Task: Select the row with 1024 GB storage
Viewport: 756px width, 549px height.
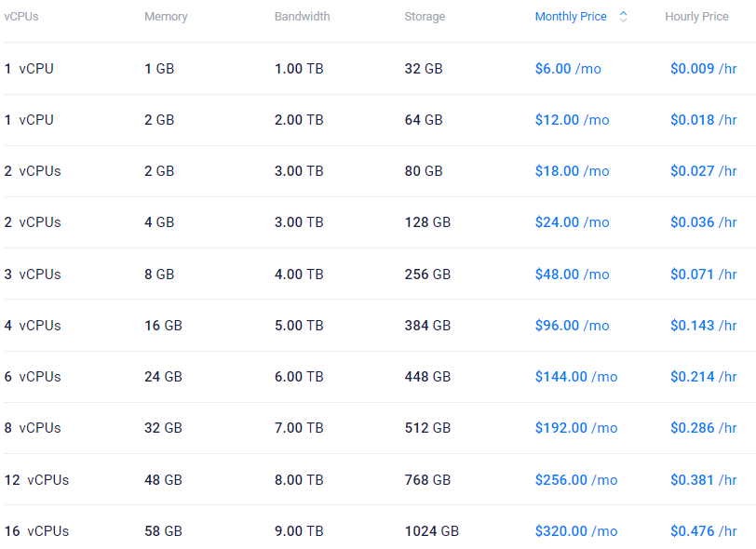Action: coord(431,531)
